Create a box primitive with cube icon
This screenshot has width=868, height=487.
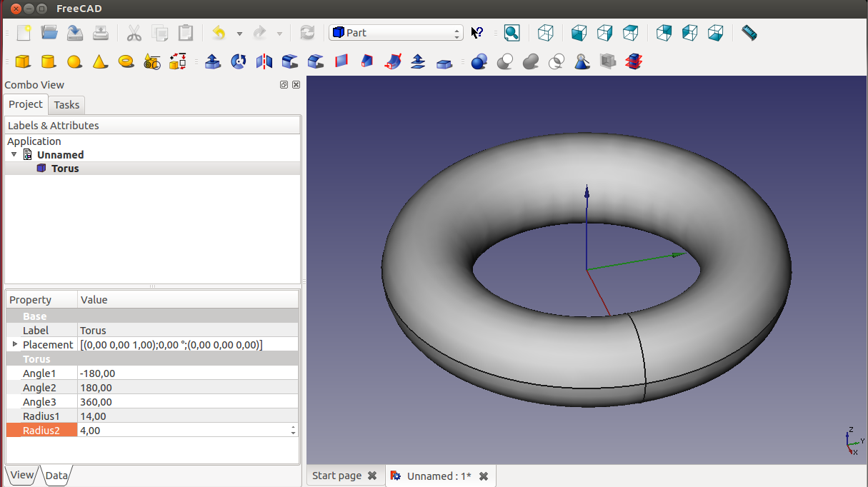[x=22, y=62]
